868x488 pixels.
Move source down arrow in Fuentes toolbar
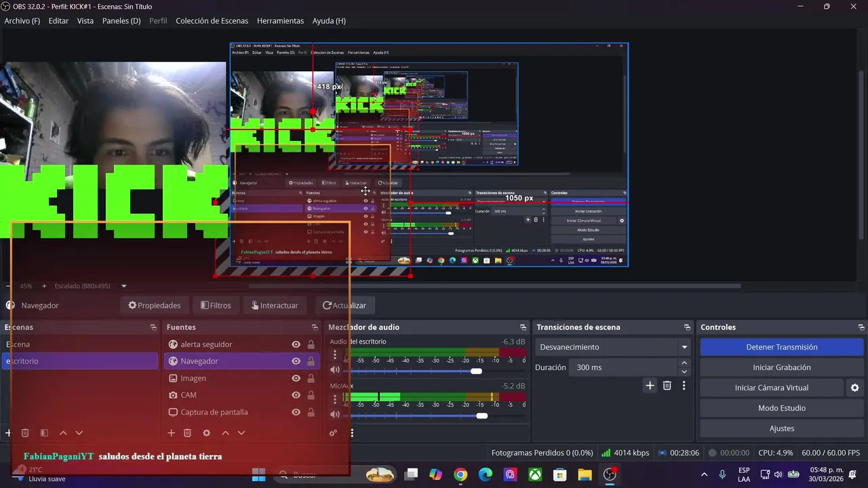click(241, 432)
